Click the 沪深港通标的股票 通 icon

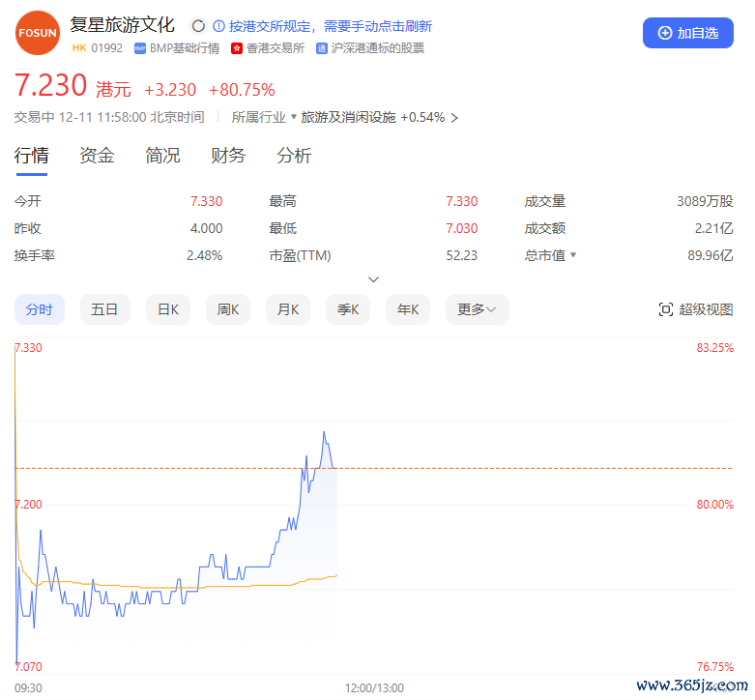pos(322,48)
